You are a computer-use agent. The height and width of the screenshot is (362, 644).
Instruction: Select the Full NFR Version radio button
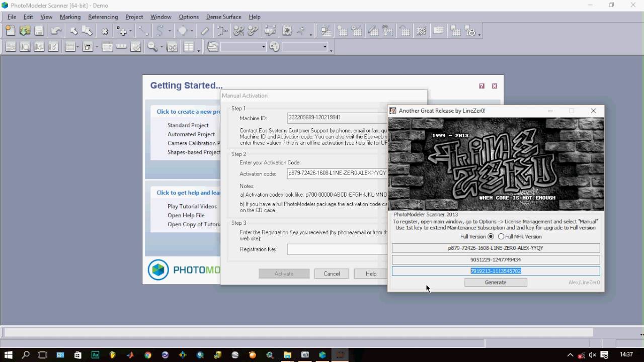click(x=501, y=236)
